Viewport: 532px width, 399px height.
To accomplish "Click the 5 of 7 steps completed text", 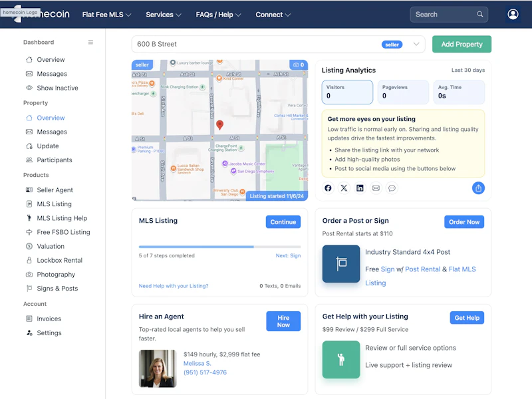I will (x=167, y=255).
